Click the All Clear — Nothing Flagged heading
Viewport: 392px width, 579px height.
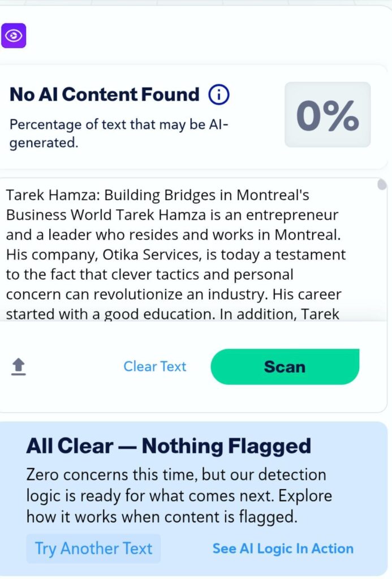tap(169, 446)
